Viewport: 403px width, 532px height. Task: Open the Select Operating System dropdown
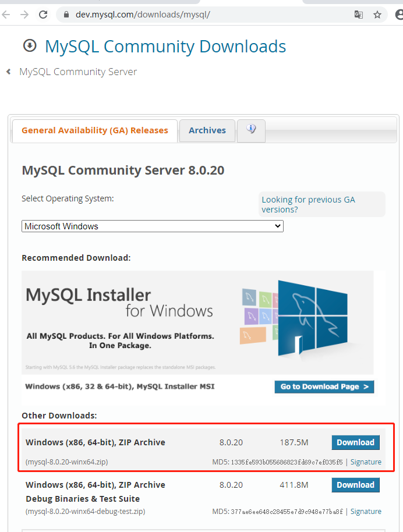coord(153,226)
